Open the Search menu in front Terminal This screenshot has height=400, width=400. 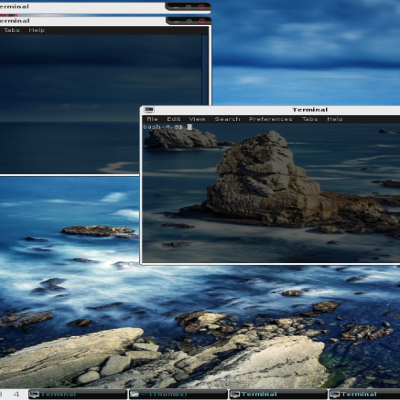tap(227, 119)
